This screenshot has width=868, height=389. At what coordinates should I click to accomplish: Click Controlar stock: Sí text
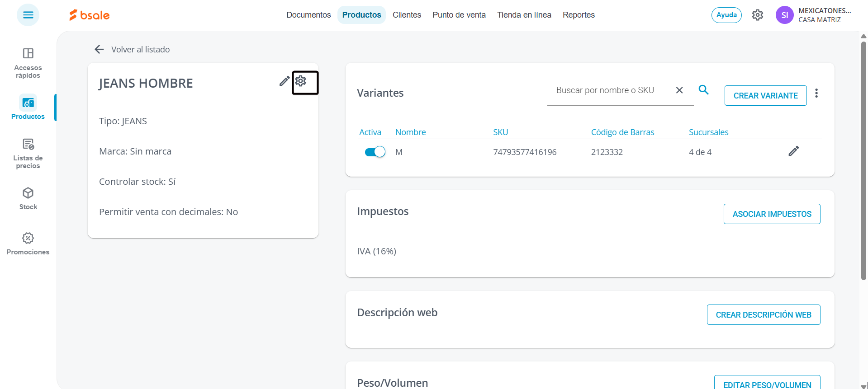[137, 182]
